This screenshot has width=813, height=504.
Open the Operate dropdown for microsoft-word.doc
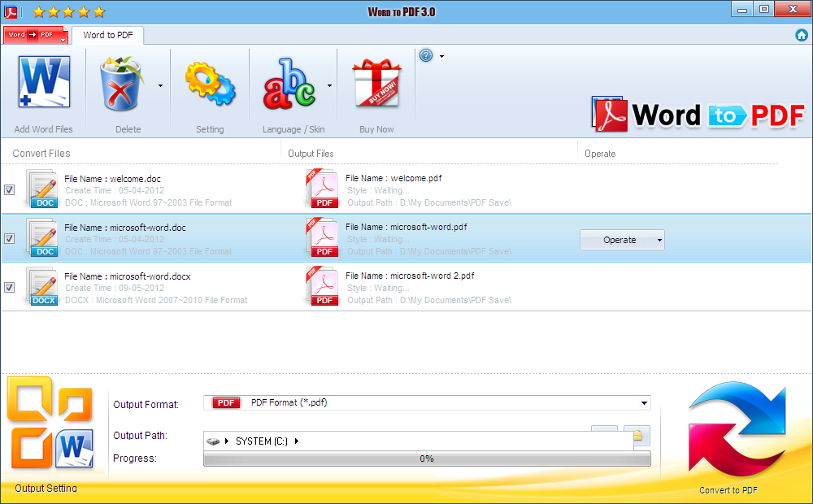622,240
